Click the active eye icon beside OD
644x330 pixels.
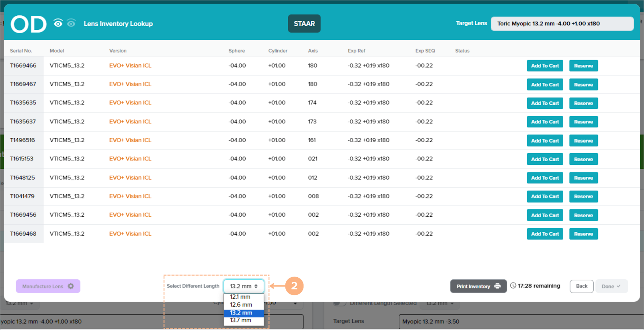pos(58,23)
